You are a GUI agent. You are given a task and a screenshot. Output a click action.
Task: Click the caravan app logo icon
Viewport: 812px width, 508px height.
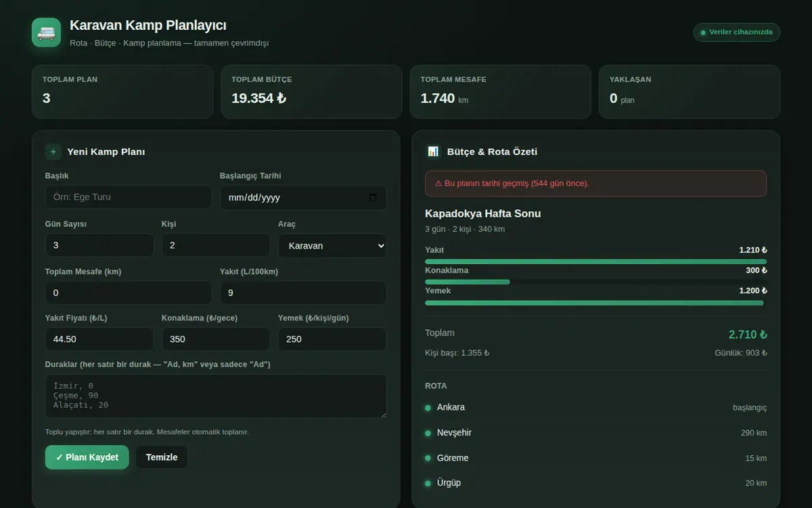46,33
